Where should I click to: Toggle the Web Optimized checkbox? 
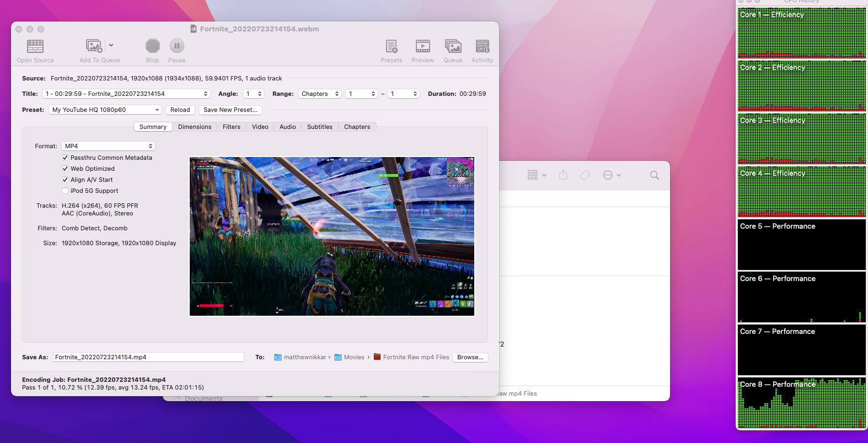(65, 169)
